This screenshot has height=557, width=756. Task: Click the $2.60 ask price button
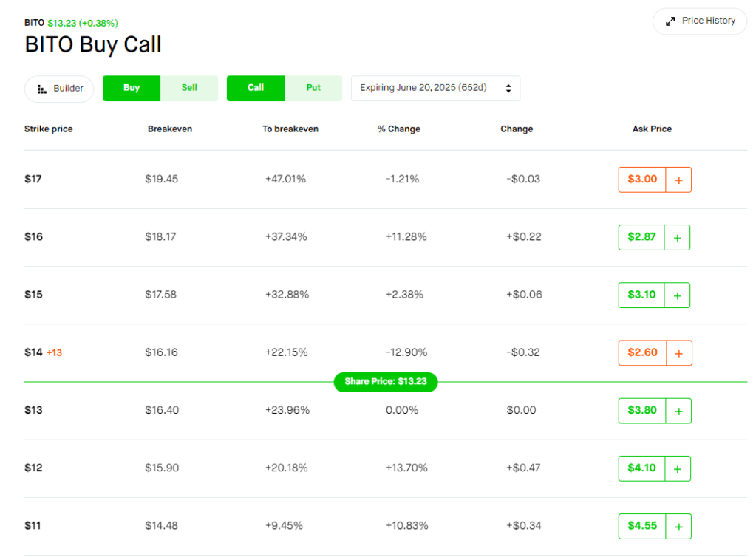pyautogui.click(x=641, y=353)
